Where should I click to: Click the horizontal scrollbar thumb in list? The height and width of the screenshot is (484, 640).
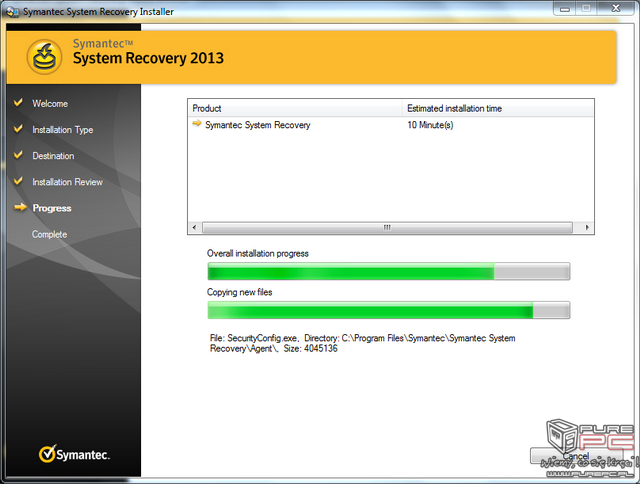click(x=387, y=227)
